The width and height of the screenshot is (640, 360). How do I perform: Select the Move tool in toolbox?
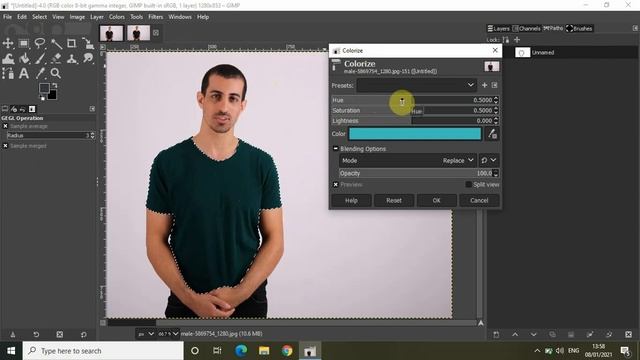(x=8, y=43)
